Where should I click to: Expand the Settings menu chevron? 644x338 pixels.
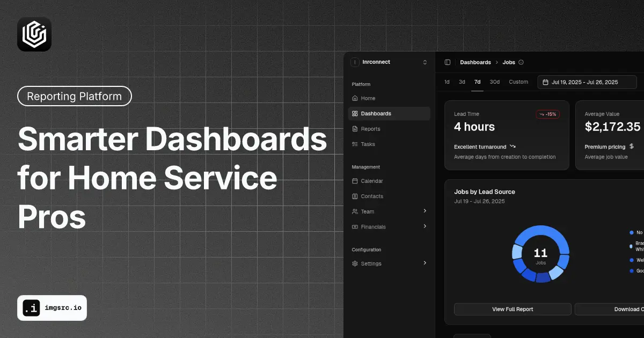click(425, 263)
